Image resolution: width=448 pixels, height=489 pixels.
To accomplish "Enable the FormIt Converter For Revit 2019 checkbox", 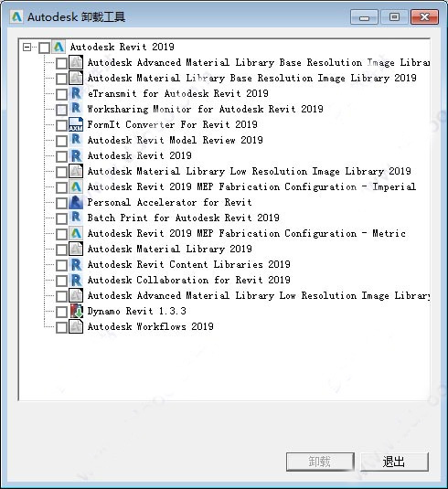I will point(61,125).
